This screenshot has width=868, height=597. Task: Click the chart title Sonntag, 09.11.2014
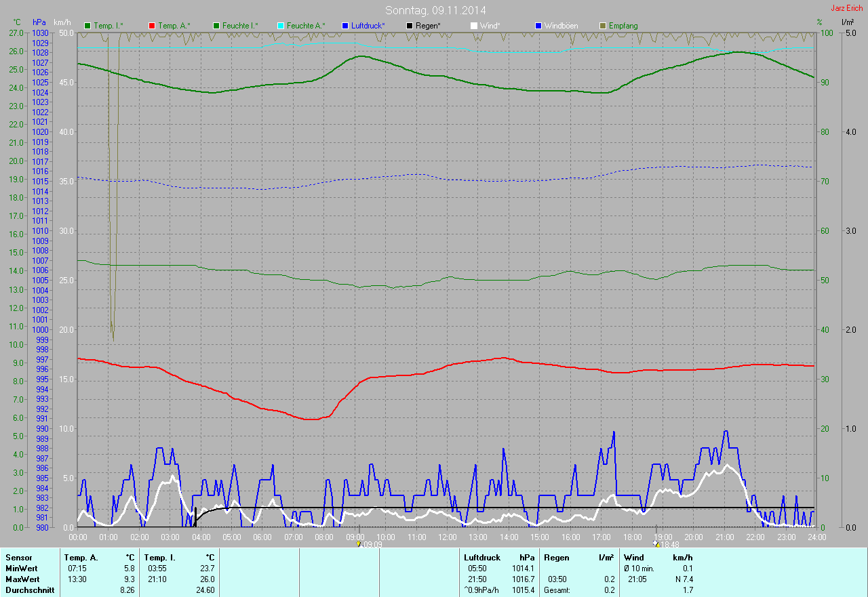click(x=435, y=10)
